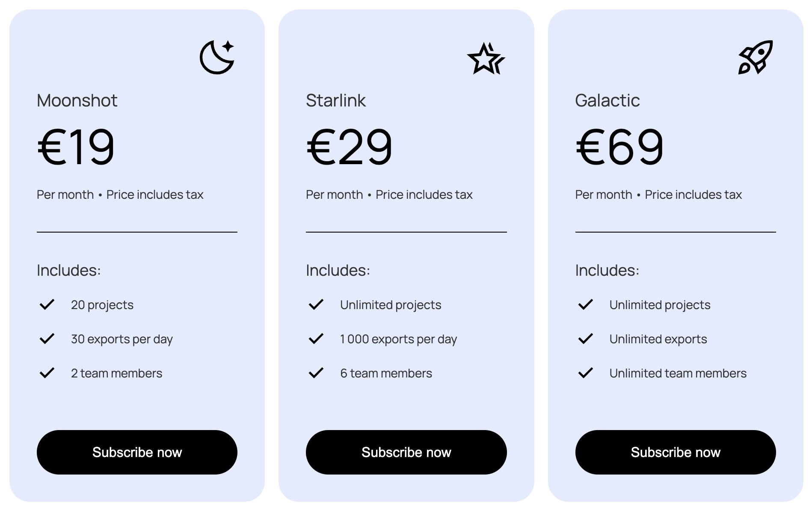Select the Moonshot plan title
Viewport: 812px width, 513px height.
(x=77, y=101)
